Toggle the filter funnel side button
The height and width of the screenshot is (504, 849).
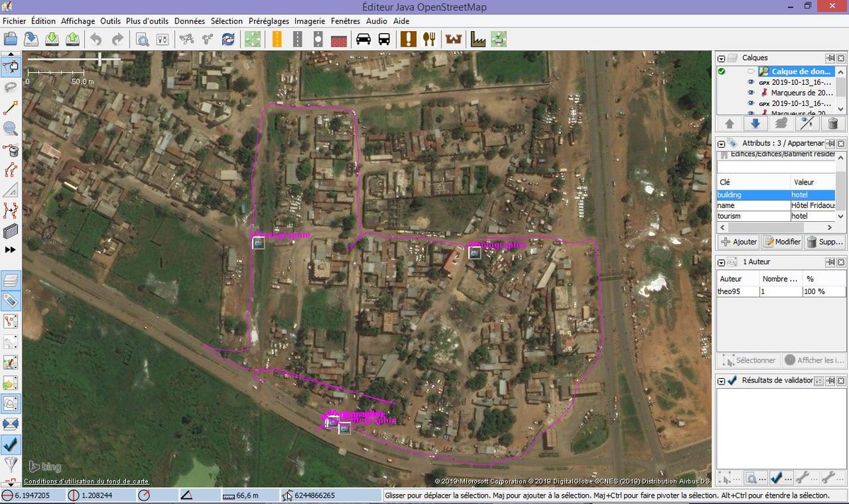11,465
